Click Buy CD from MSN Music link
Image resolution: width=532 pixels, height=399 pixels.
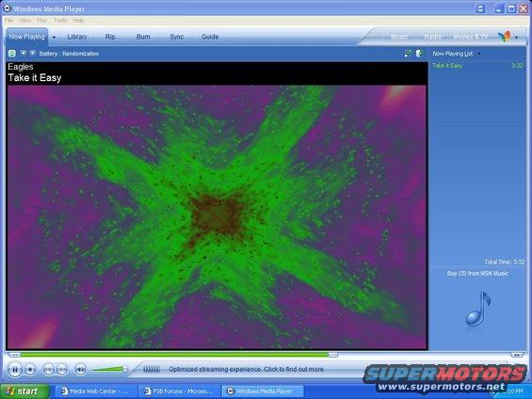[477, 273]
